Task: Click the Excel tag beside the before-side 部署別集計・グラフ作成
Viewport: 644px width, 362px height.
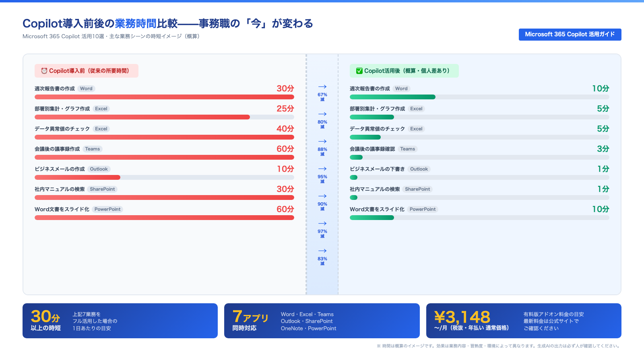Action: (x=101, y=109)
